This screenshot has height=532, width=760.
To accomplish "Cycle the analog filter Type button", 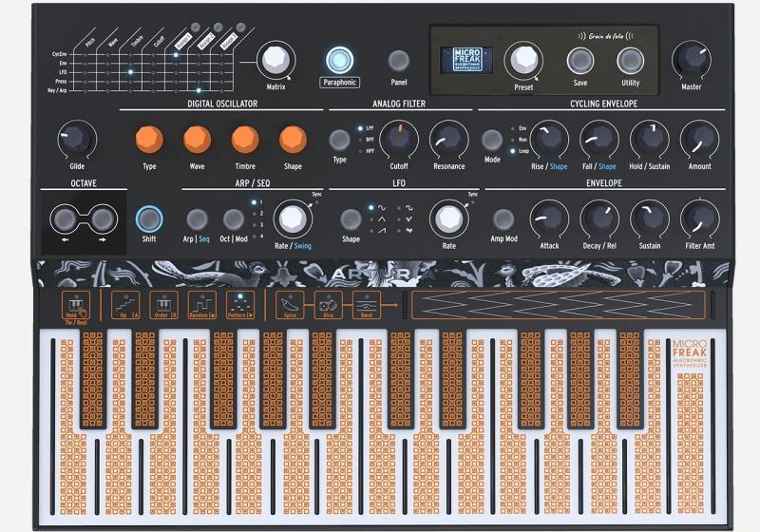I will pos(339,140).
